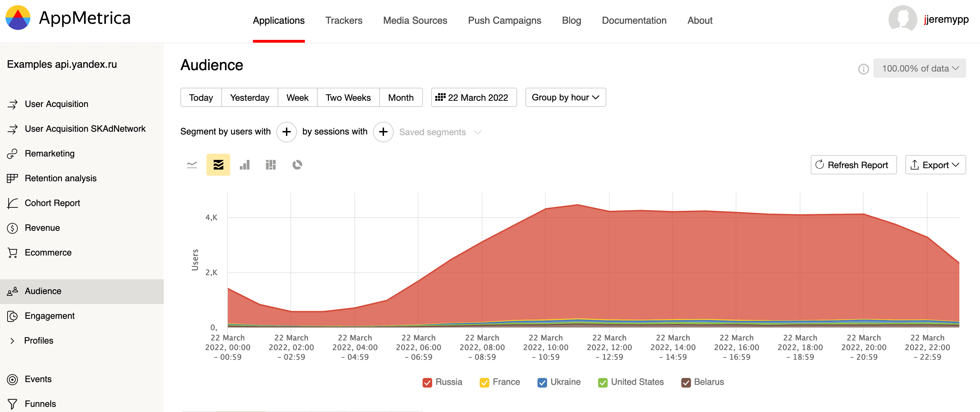Open the Ecommerce section

pyautogui.click(x=48, y=252)
